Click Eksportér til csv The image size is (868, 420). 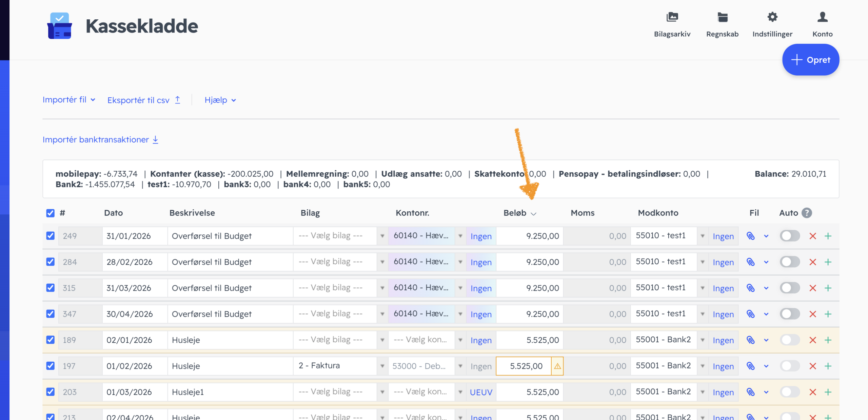coord(144,100)
